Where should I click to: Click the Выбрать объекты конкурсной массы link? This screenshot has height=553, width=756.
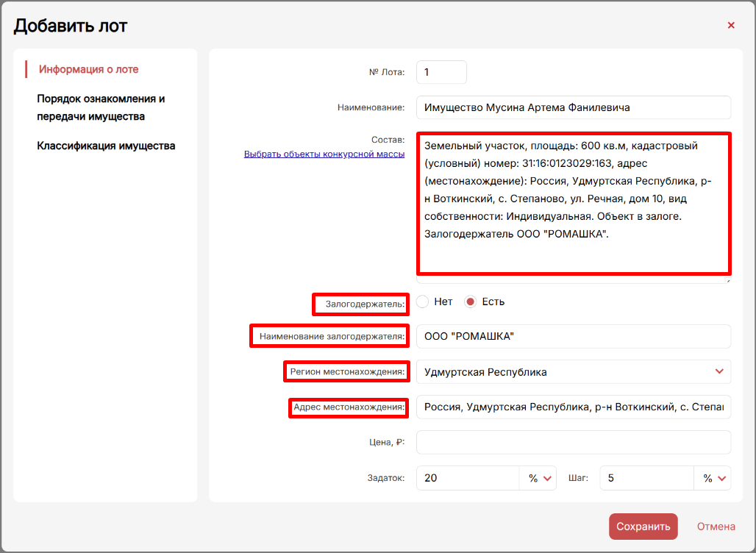(324, 154)
